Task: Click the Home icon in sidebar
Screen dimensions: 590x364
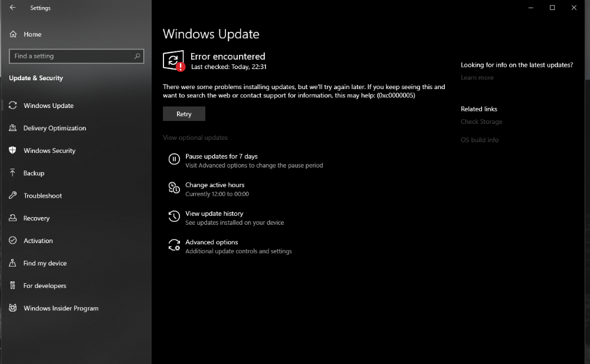Action: (x=13, y=34)
